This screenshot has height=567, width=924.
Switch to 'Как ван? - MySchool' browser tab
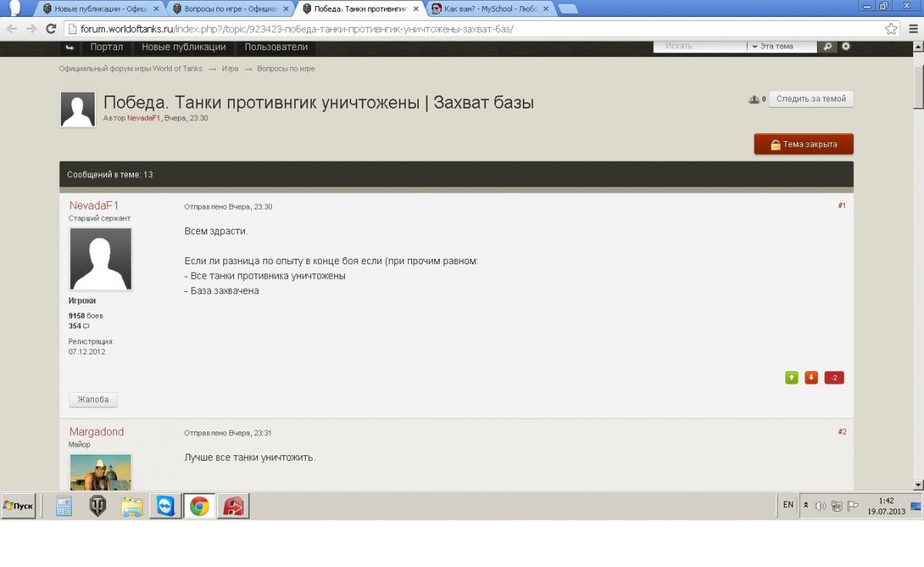point(490,9)
